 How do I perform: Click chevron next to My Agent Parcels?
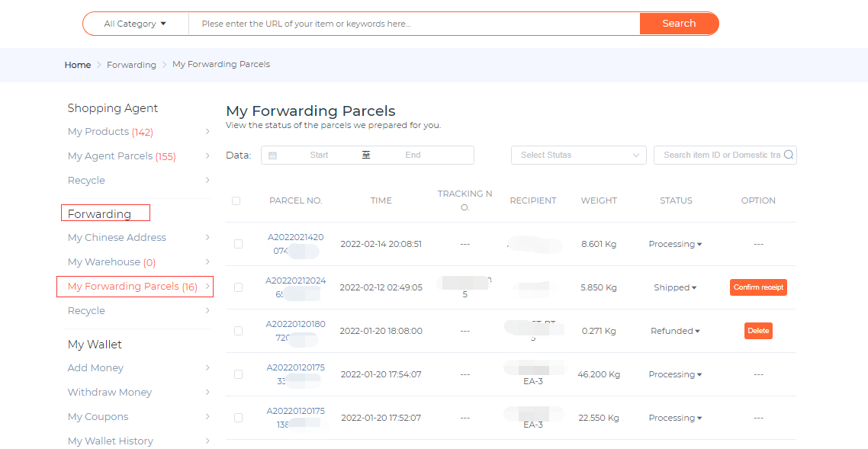(207, 156)
